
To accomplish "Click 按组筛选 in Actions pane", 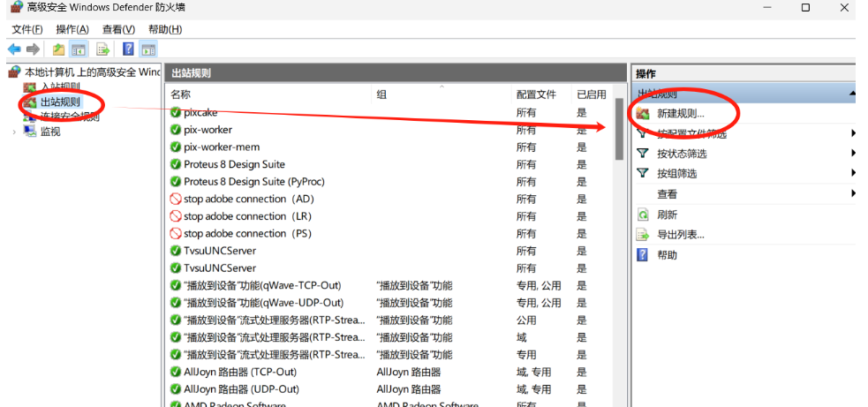I will pyautogui.click(x=677, y=173).
